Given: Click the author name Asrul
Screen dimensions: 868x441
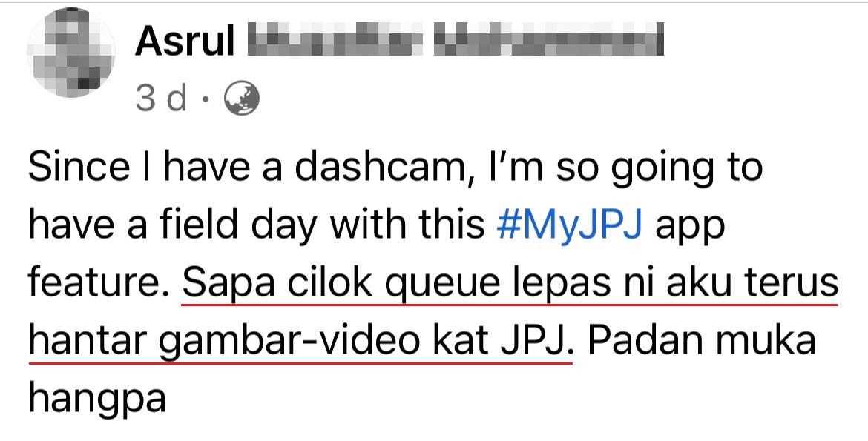Looking at the screenshot, I should point(184,40).
